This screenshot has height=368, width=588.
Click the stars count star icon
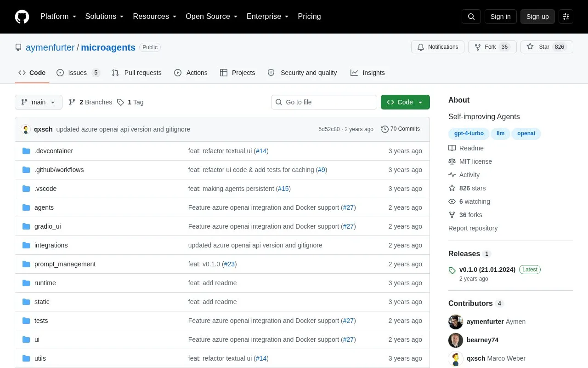tap(452, 188)
